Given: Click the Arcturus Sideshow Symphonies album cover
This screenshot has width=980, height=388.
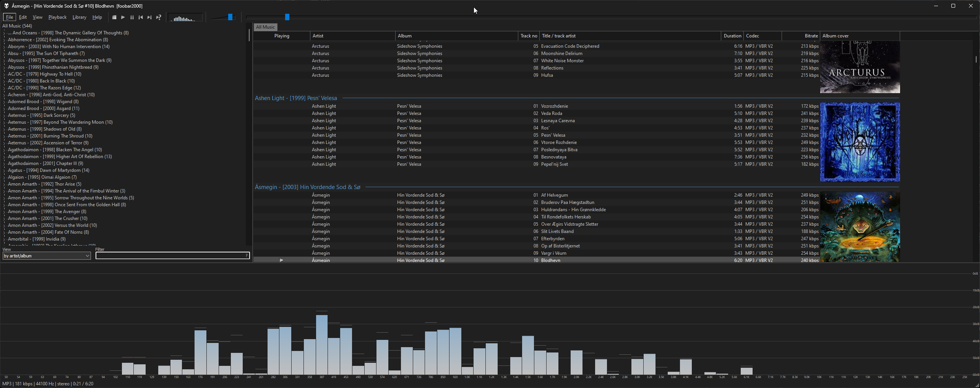Looking at the screenshot, I should pos(860,67).
